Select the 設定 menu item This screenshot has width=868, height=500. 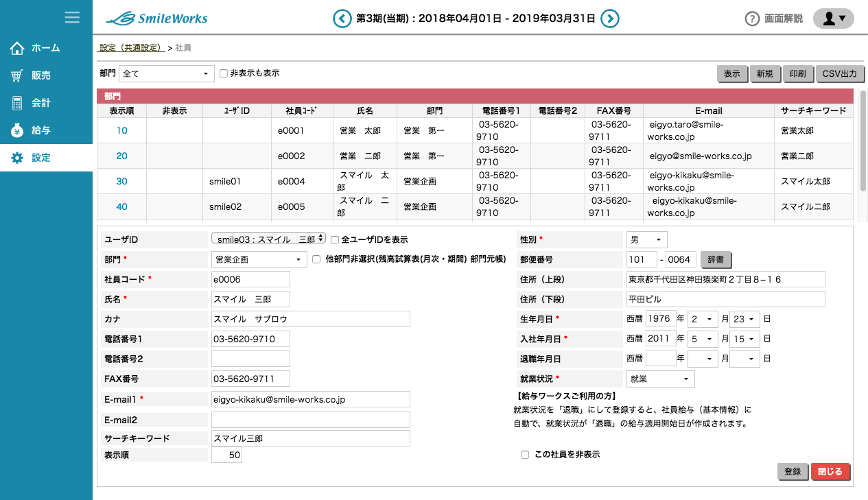46,158
